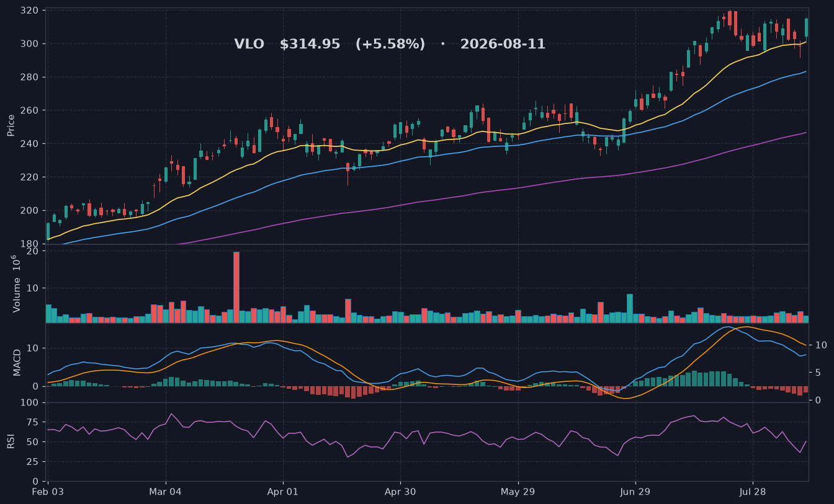Click the 'Price' y-axis label

11,125
